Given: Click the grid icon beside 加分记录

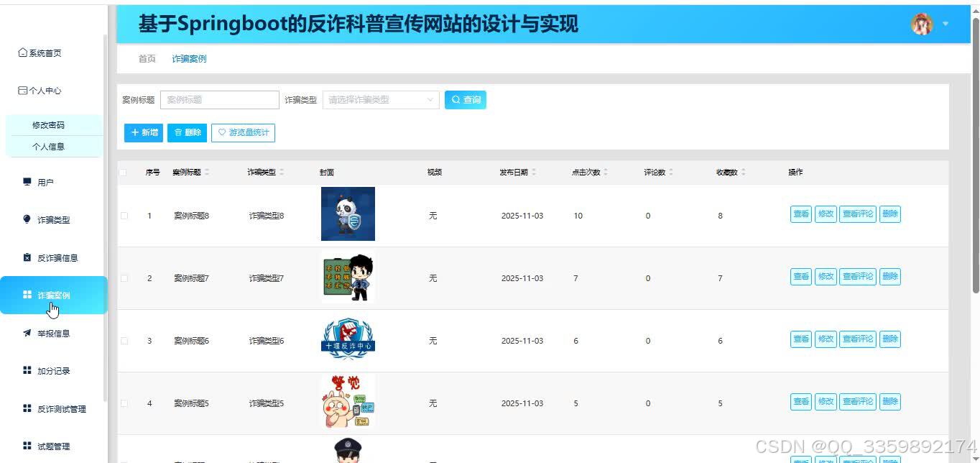Looking at the screenshot, I should (x=27, y=370).
